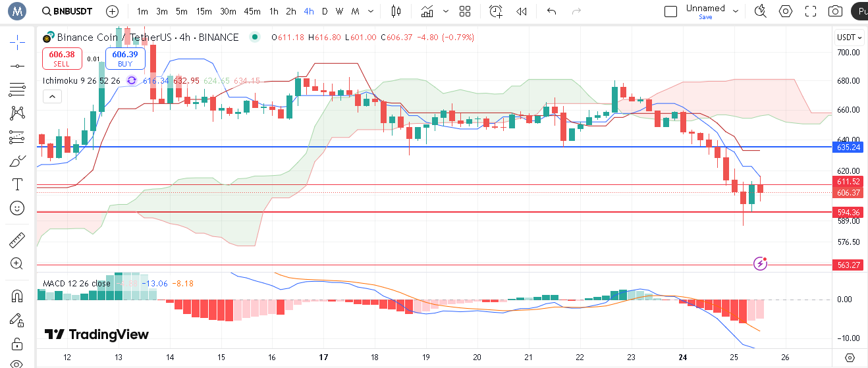Screen dimensions: 868x368
Task: Select the 45m timeframe
Action: pos(252,11)
